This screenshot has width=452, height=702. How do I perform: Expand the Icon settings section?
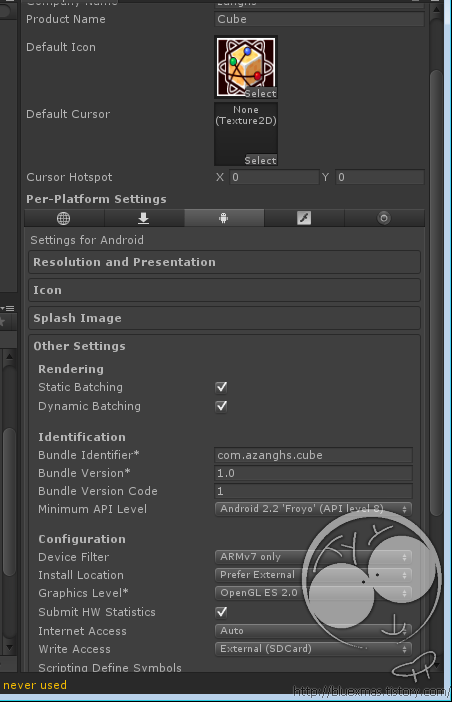(x=224, y=290)
